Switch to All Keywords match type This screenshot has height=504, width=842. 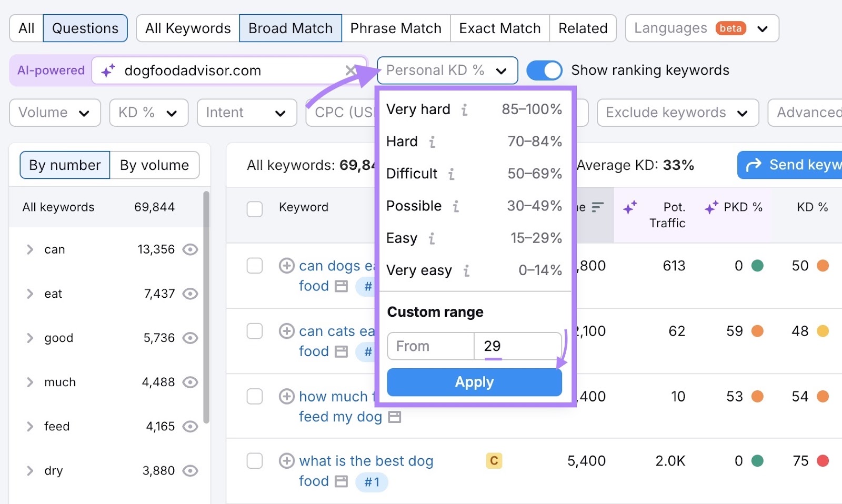pyautogui.click(x=188, y=28)
